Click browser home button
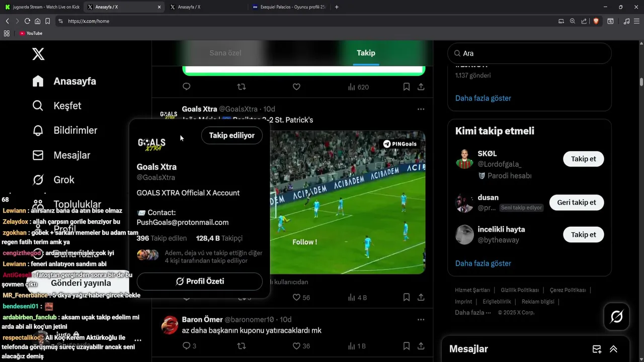Viewport: 644px width, 362px height. coord(37,21)
